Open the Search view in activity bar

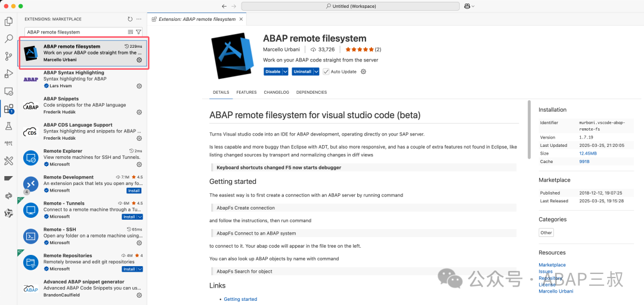(8, 39)
